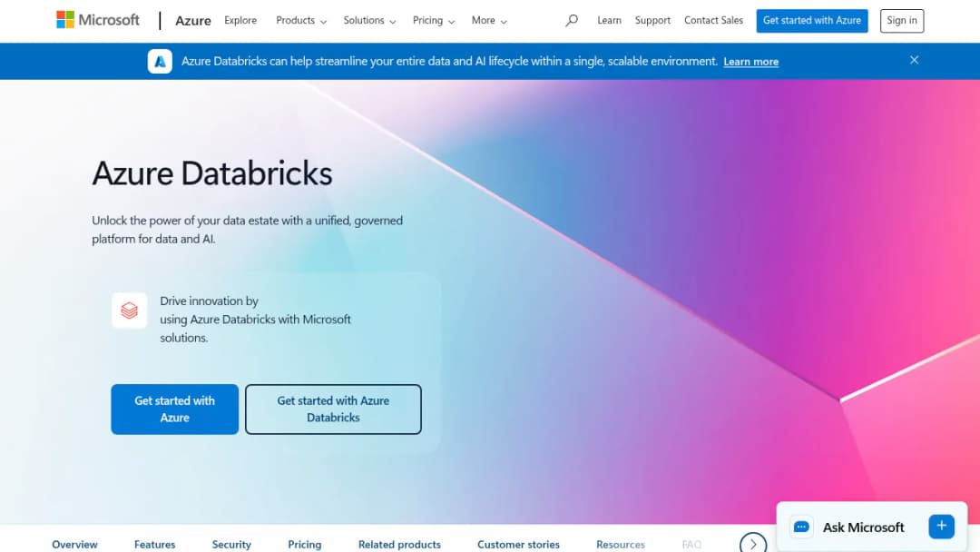Click the Azure Databricks heading
The width and height of the screenshot is (980, 552).
pos(211,173)
